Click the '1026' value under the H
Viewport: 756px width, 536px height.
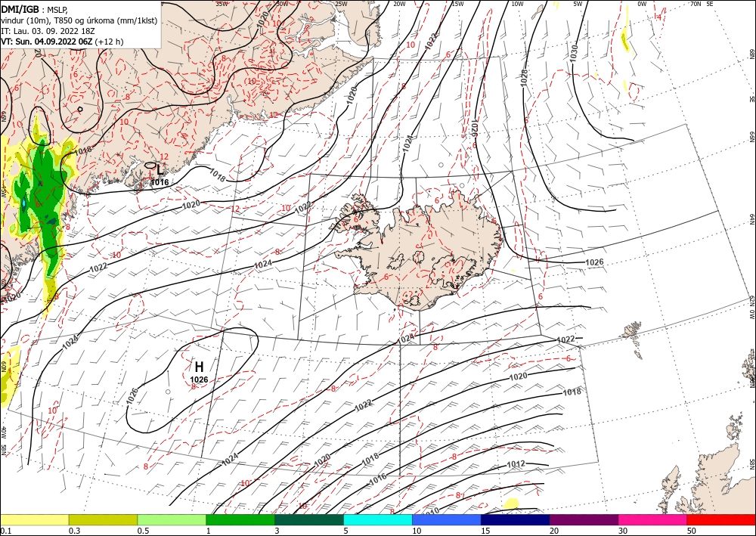199,380
